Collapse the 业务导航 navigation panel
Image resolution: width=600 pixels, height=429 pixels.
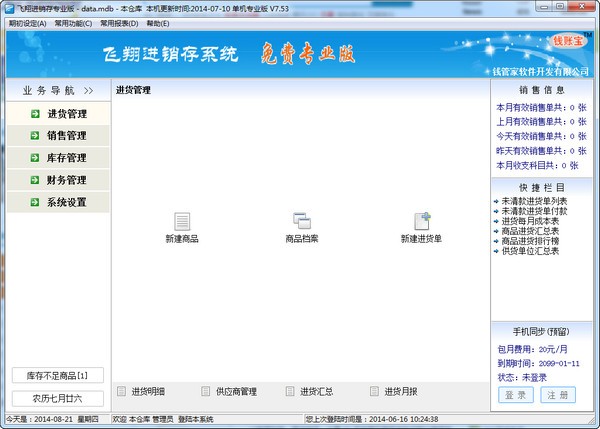[88, 90]
